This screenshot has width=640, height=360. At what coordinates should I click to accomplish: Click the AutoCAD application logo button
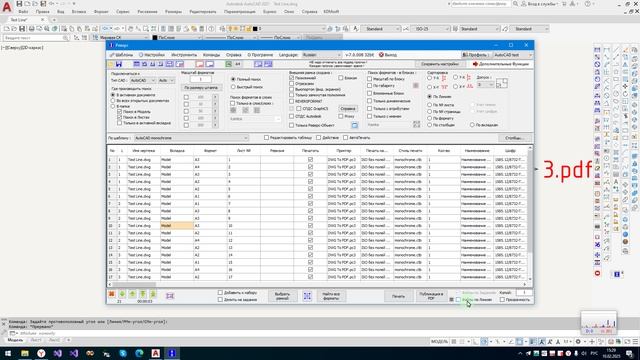7,7
